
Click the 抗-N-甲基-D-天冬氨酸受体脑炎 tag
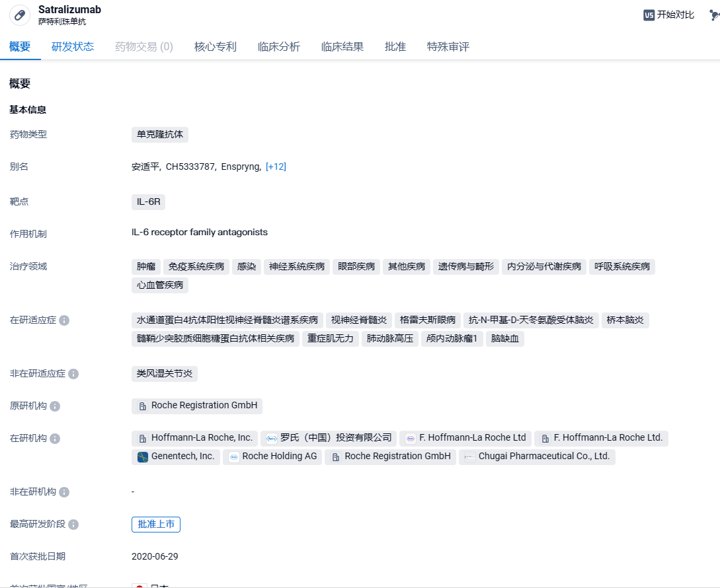pos(531,320)
